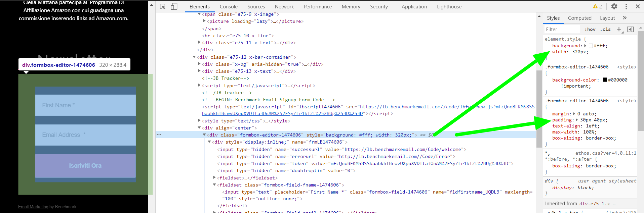
Task: Expand the style type text/css node
Action: tap(199, 120)
